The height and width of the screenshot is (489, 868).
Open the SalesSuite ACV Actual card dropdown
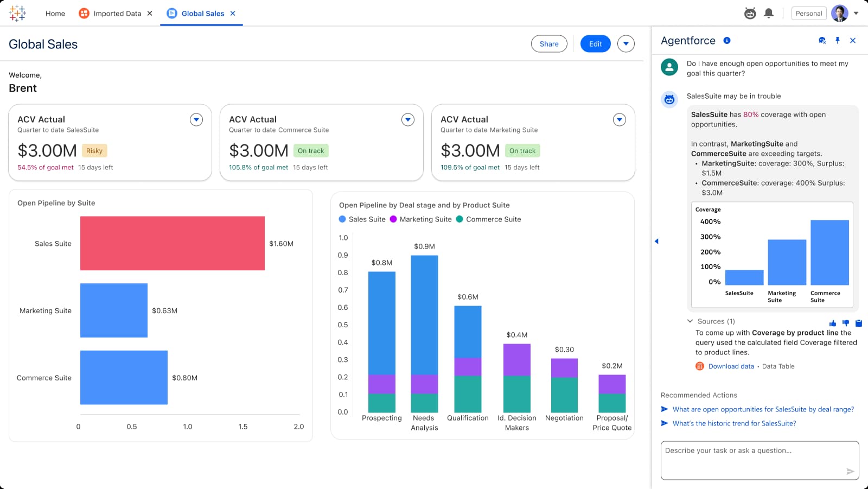click(196, 119)
